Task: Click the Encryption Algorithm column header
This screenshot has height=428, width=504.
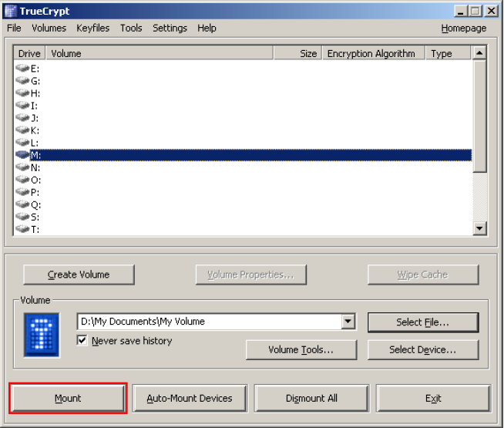Action: point(374,53)
